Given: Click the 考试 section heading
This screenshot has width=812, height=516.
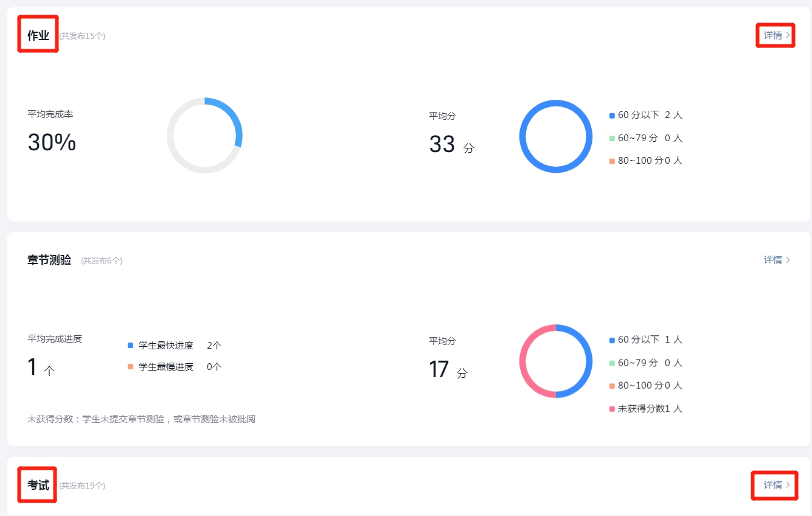Looking at the screenshot, I should [x=38, y=486].
